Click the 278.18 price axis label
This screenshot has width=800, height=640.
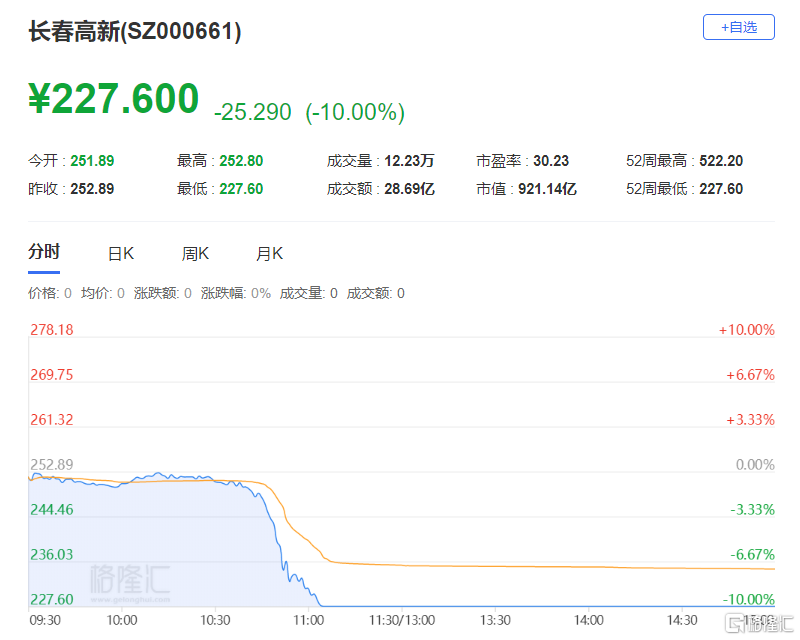click(52, 330)
